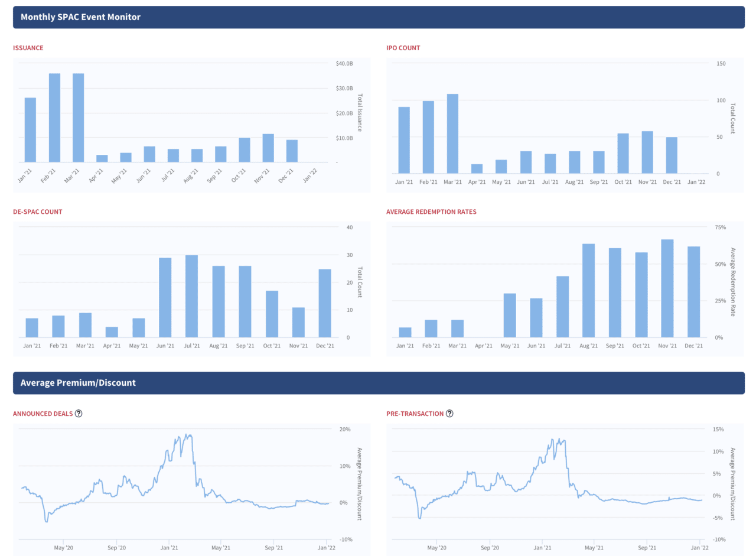Screen dimensions: 756x556
Task: Click the Nov '21 redemption rate bar
Action: pos(667,287)
